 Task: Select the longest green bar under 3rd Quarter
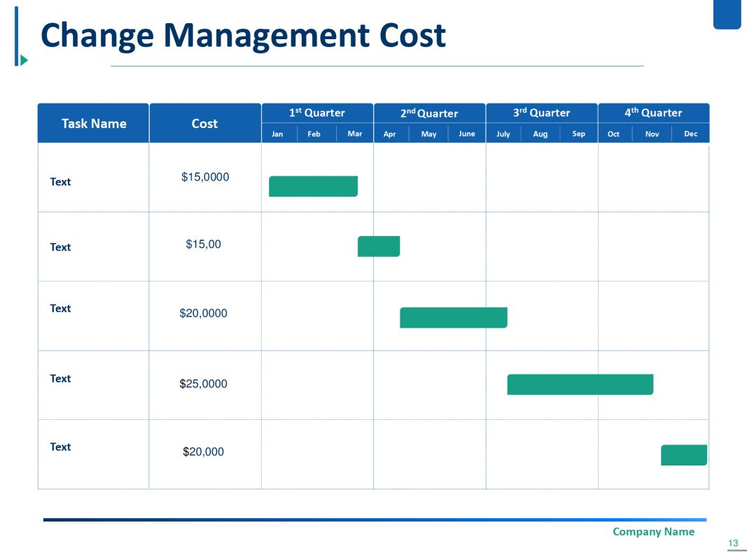click(x=580, y=384)
